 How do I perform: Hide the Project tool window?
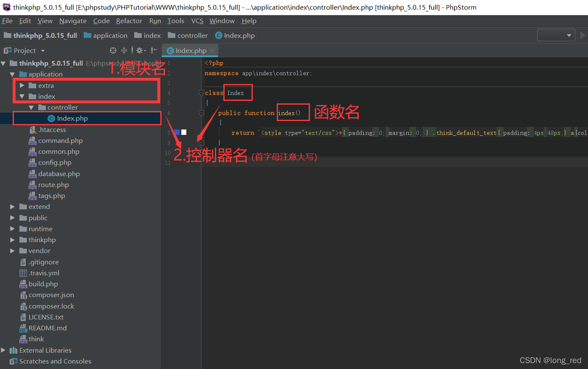point(154,50)
